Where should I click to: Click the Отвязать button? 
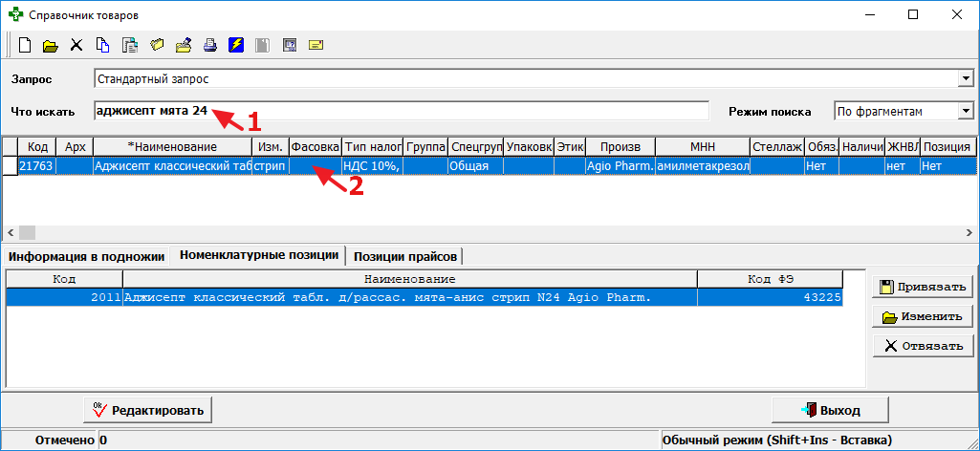point(923,346)
